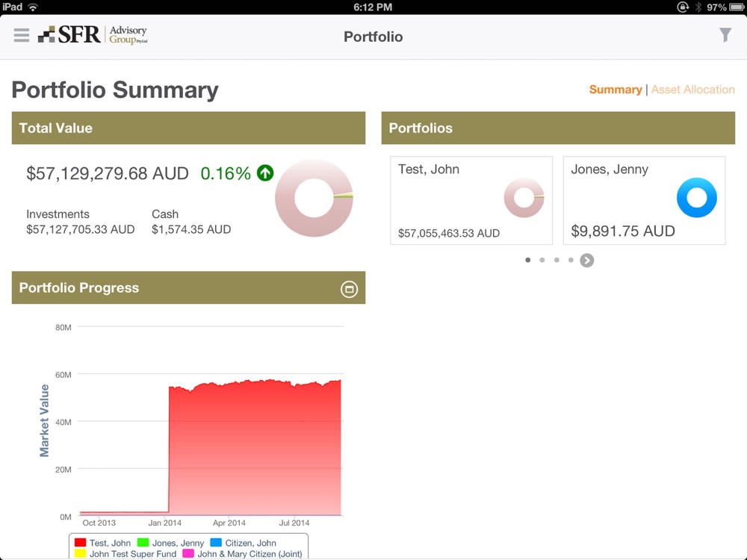747x560 pixels.
Task: Open the Jones, Jenny portfolio card
Action: coord(643,200)
